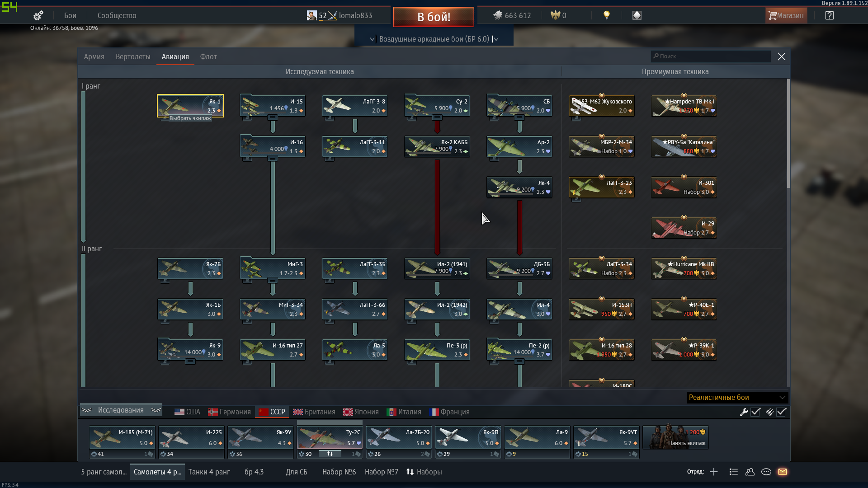Click the golden eagles balance icon
This screenshot has width=868, height=488.
pyautogui.click(x=555, y=15)
